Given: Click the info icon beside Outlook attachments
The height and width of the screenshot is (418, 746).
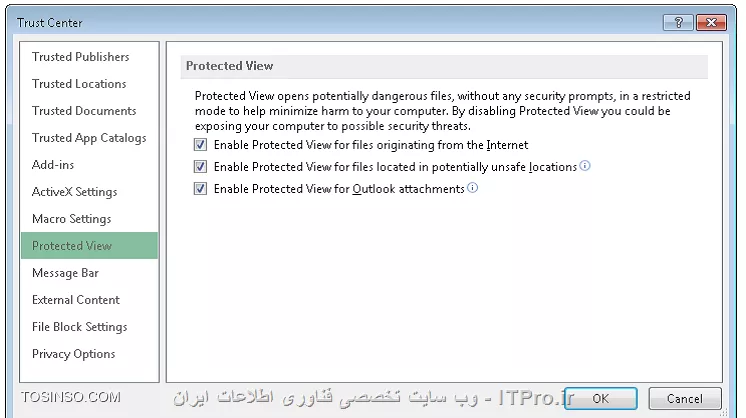Looking at the screenshot, I should (x=472, y=187).
